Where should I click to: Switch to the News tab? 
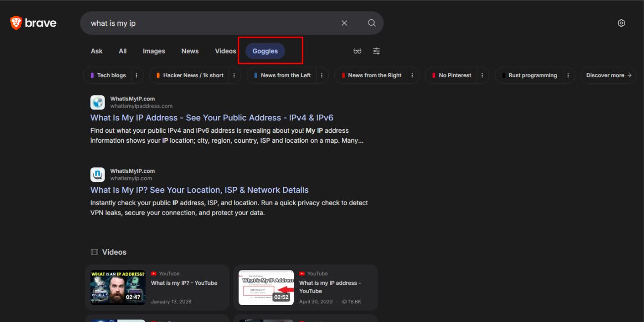190,51
